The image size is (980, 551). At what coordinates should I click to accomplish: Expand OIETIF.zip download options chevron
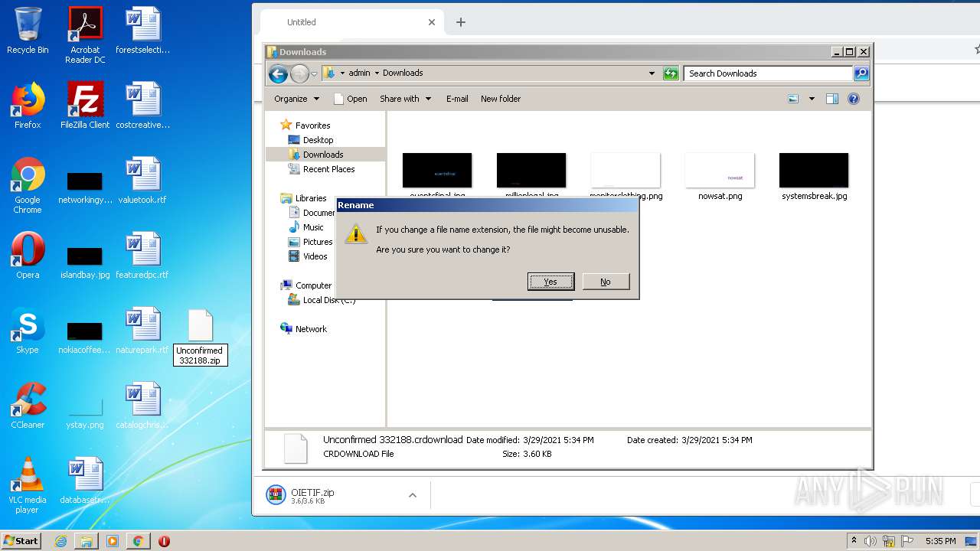(413, 495)
